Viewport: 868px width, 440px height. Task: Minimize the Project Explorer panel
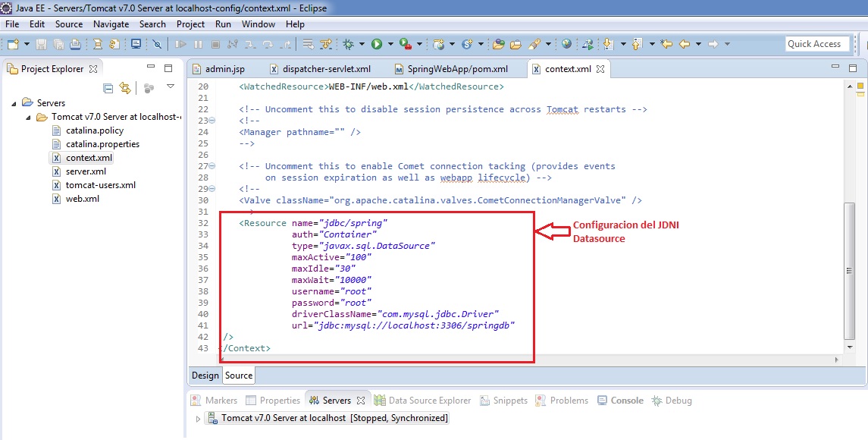pyautogui.click(x=151, y=68)
